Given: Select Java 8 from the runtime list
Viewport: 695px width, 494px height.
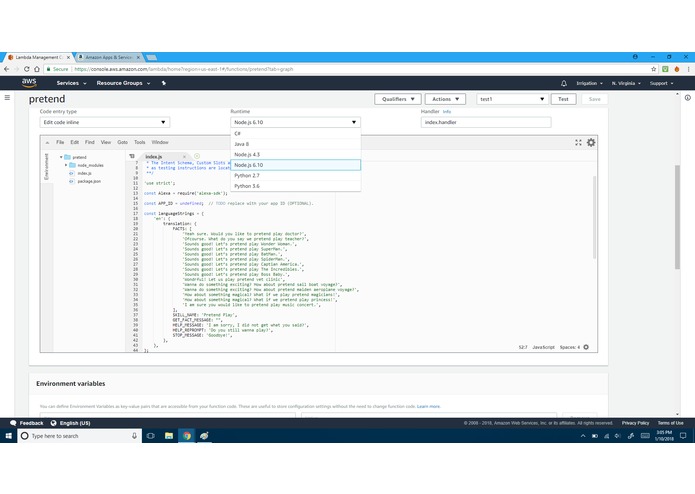Looking at the screenshot, I should 295,144.
